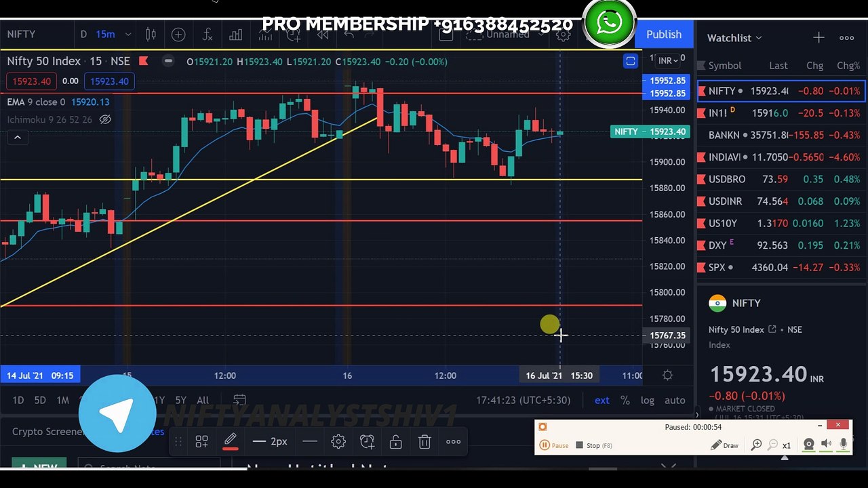
Task: Click the minus collapse button beside NSE
Action: tap(168, 61)
